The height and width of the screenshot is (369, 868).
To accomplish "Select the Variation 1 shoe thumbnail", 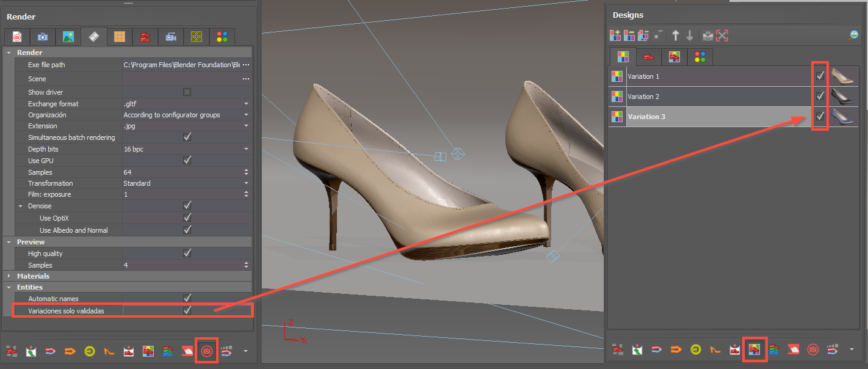I will pos(842,76).
